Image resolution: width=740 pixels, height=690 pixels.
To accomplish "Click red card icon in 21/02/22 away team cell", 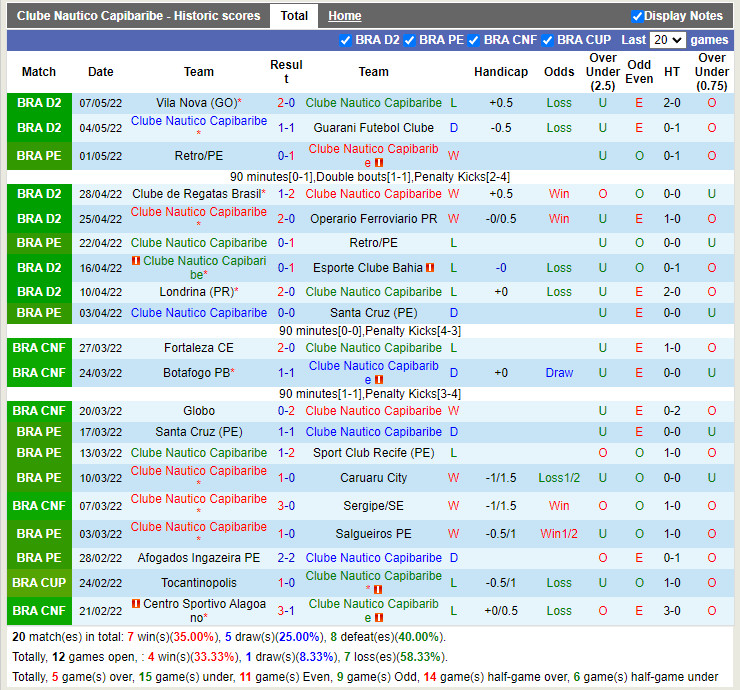I will 379,618.
